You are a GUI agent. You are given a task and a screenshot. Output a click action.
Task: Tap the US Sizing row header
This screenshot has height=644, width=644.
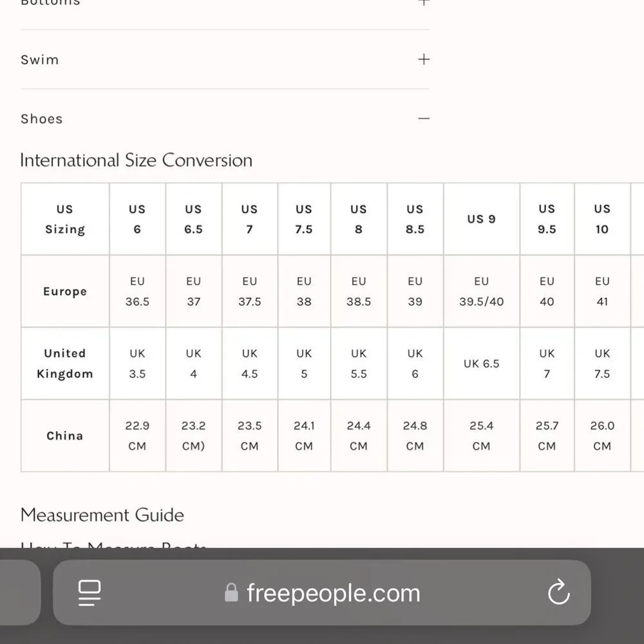click(65, 219)
